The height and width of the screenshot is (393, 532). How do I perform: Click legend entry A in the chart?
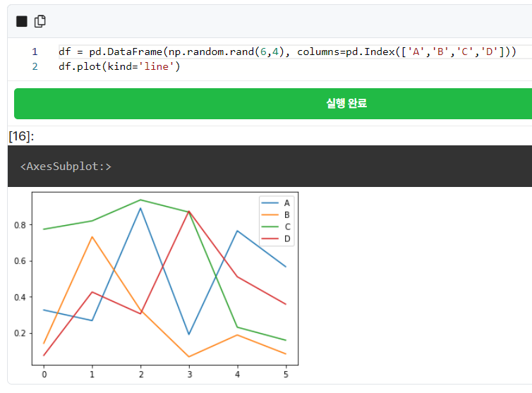286,203
